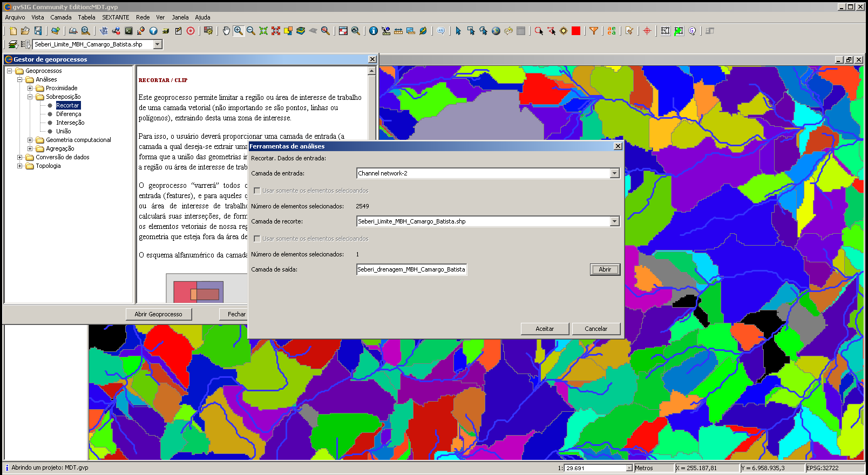Image resolution: width=868 pixels, height=475 pixels.
Task: Open the Camada menu
Action: click(x=61, y=17)
